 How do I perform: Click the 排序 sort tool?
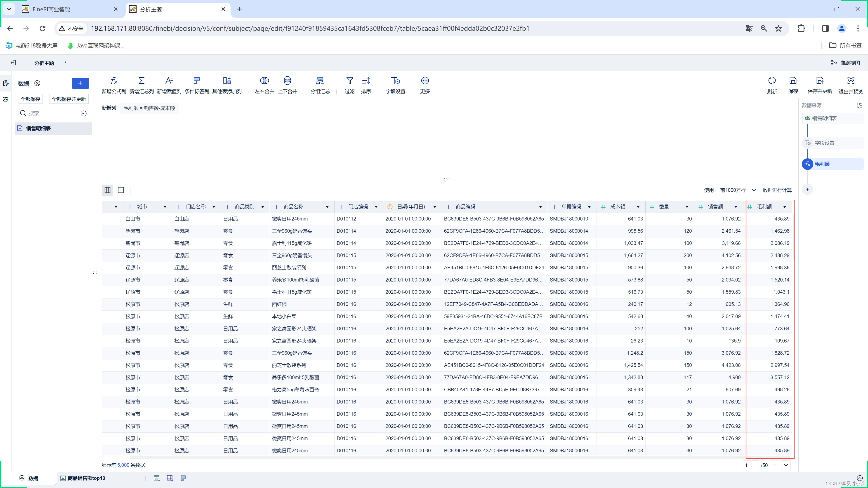click(366, 85)
